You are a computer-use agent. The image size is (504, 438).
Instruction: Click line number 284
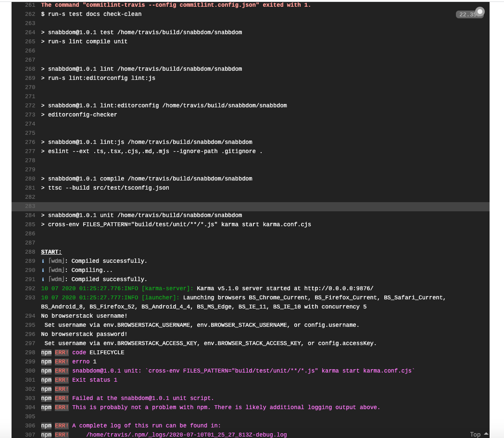click(30, 215)
